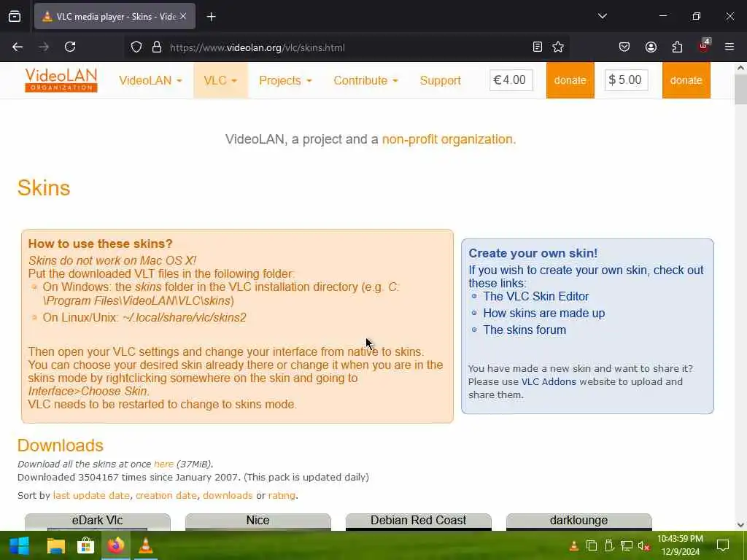This screenshot has height=560, width=747.
Task: Open the Support page
Action: tap(440, 80)
